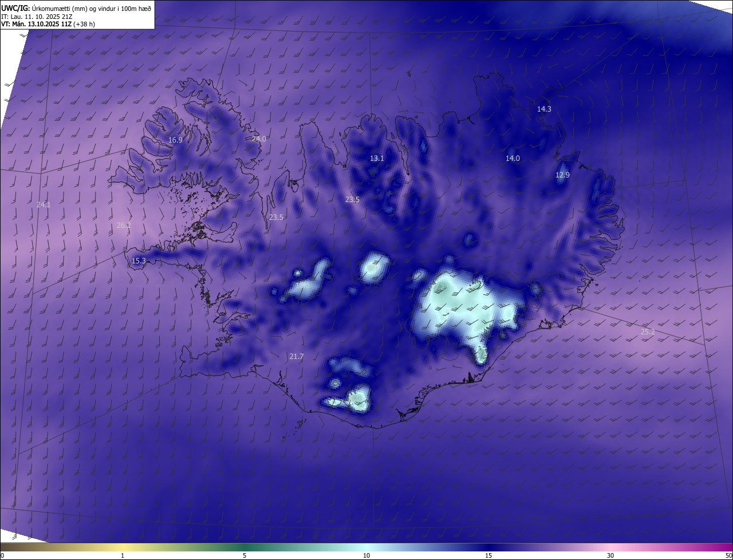The height and width of the screenshot is (560, 733).
Task: Click the 26.2 value label
Action: tap(124, 225)
